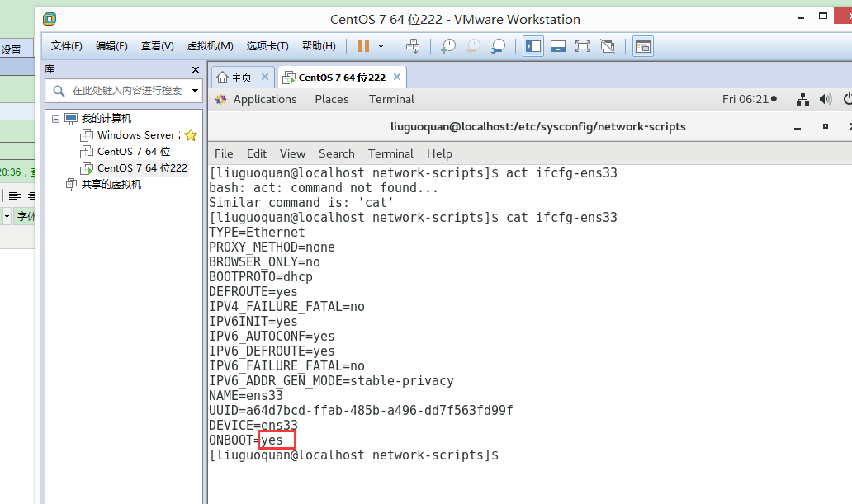Open the GNOME Places menu
Screen dimensions: 852x504
331,99
